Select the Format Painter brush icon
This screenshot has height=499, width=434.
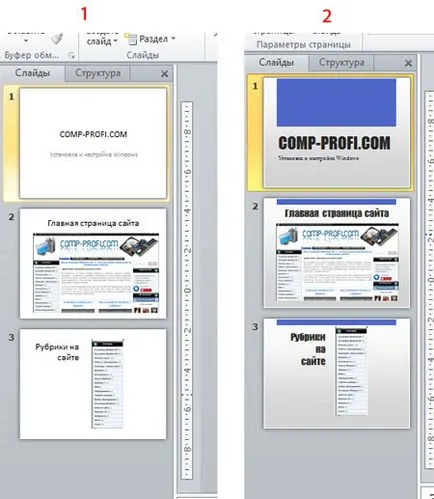pos(57,39)
